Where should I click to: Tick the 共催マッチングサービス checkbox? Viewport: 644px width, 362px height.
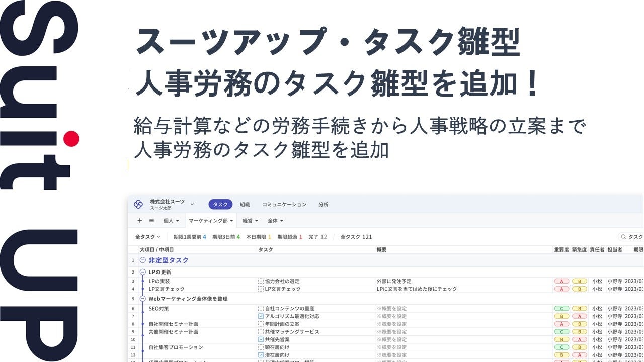coord(261,332)
